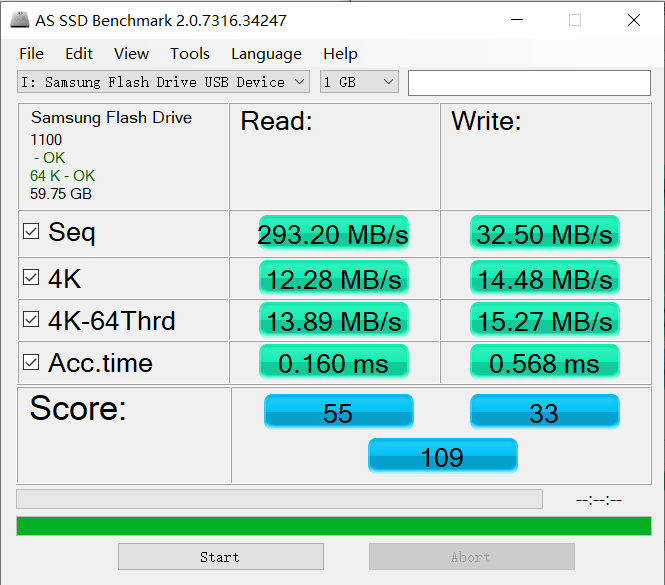This screenshot has height=585, width=665.
Task: Open the File menu
Action: pyautogui.click(x=31, y=54)
